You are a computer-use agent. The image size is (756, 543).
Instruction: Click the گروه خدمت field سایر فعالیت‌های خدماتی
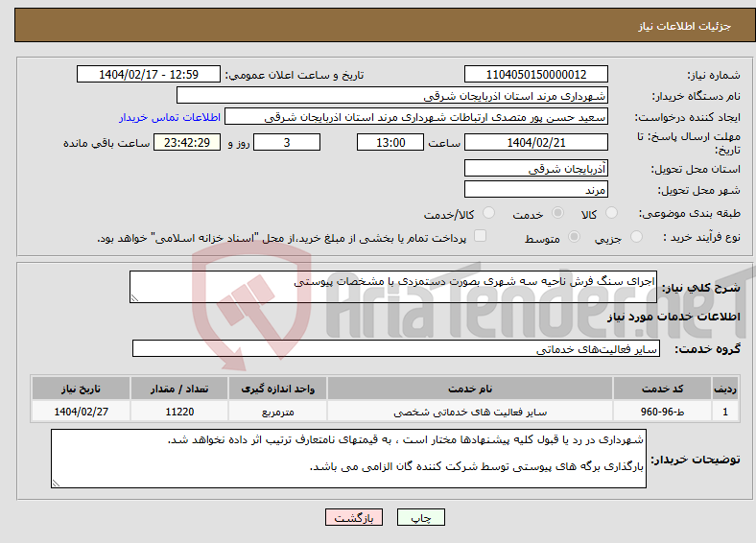[x=396, y=348]
